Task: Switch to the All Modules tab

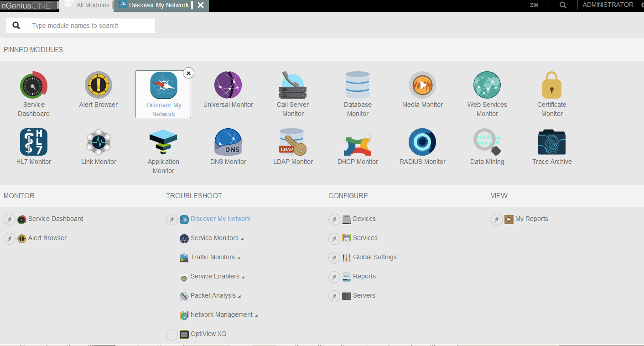Action: pyautogui.click(x=93, y=5)
